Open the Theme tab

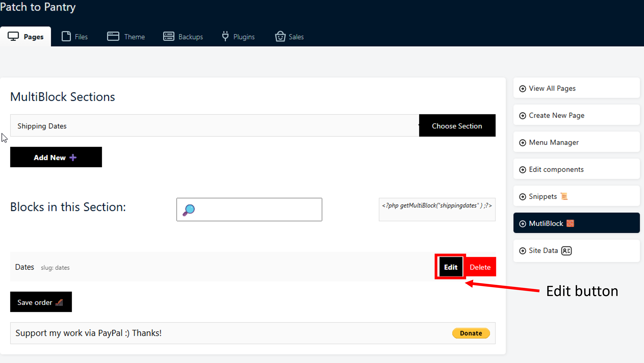pos(126,37)
